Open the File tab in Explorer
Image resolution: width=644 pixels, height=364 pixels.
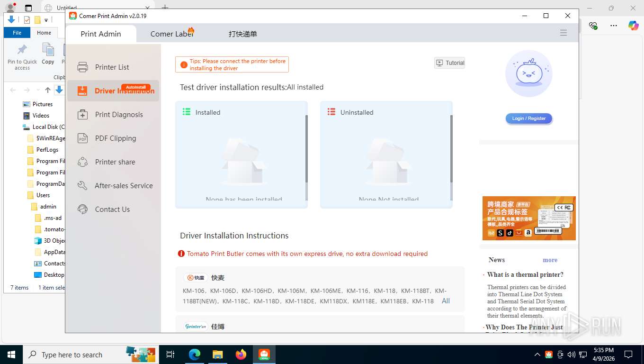17,33
